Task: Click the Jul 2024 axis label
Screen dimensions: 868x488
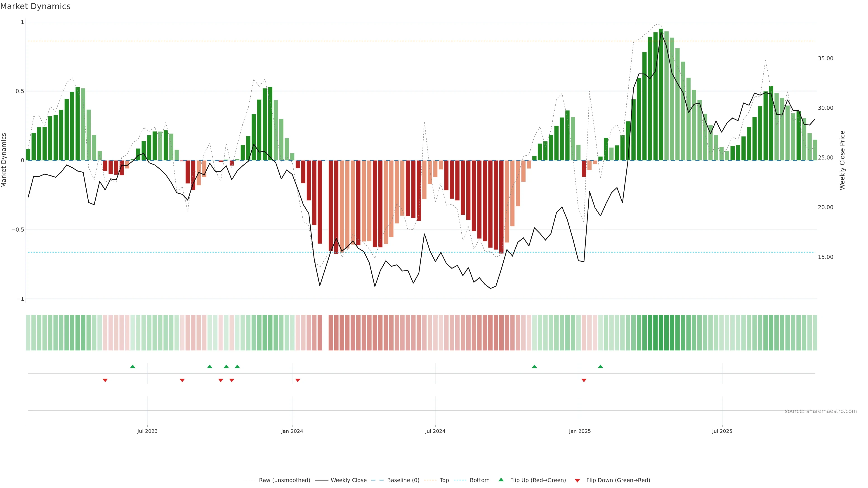Action: (x=435, y=431)
